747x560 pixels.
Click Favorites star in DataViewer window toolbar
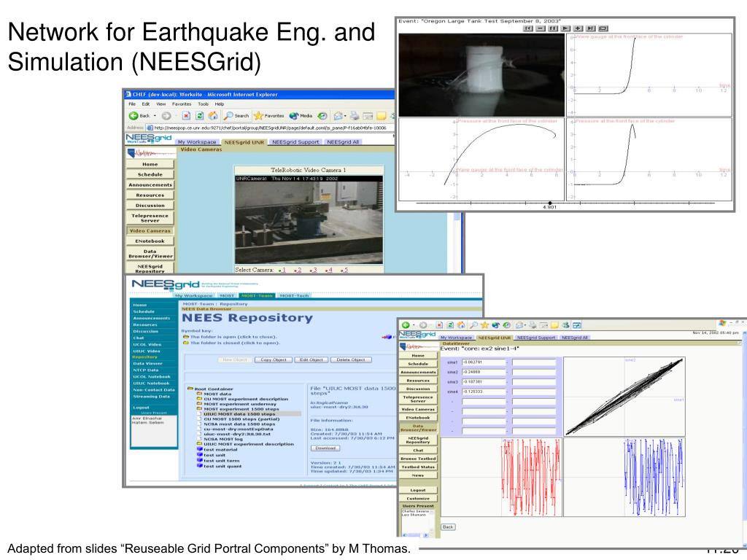485,324
